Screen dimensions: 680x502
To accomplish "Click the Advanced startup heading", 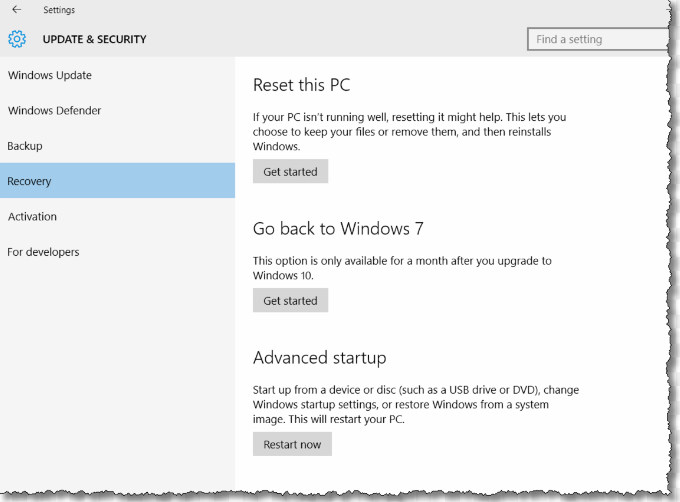I will pos(319,357).
